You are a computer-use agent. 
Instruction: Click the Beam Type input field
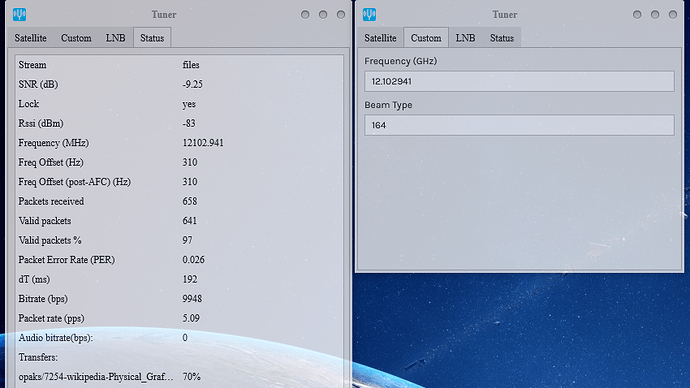click(x=519, y=125)
